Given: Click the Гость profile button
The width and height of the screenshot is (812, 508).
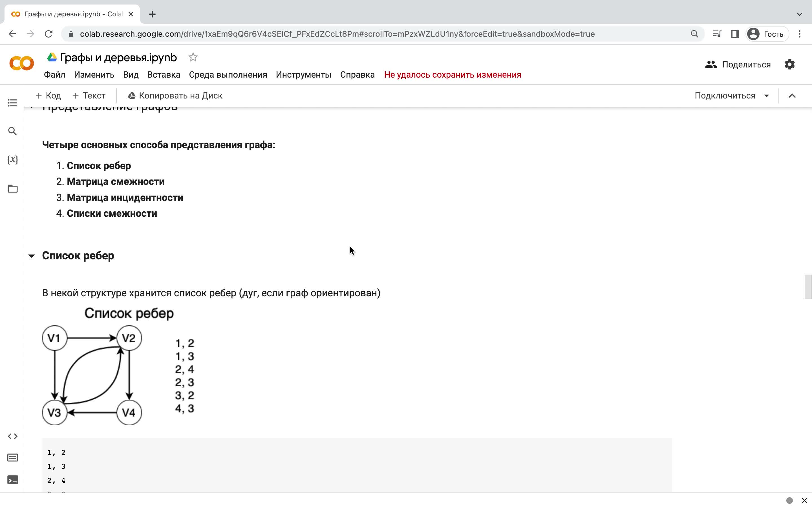Looking at the screenshot, I should 767,34.
